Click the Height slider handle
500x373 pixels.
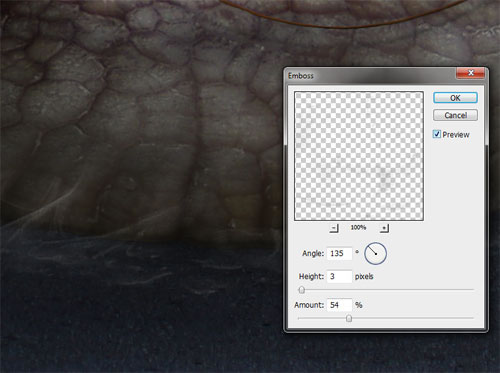[302, 290]
